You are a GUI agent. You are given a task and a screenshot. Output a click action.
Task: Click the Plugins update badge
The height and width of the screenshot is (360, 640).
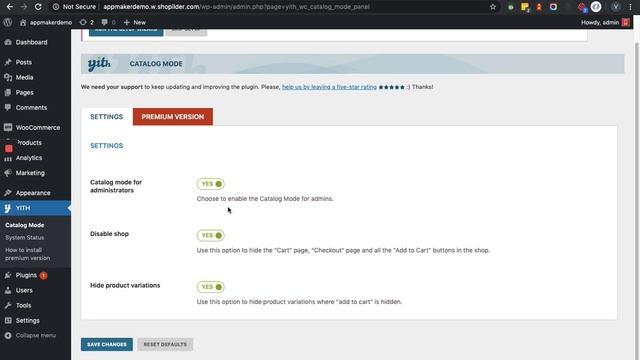click(x=43, y=276)
